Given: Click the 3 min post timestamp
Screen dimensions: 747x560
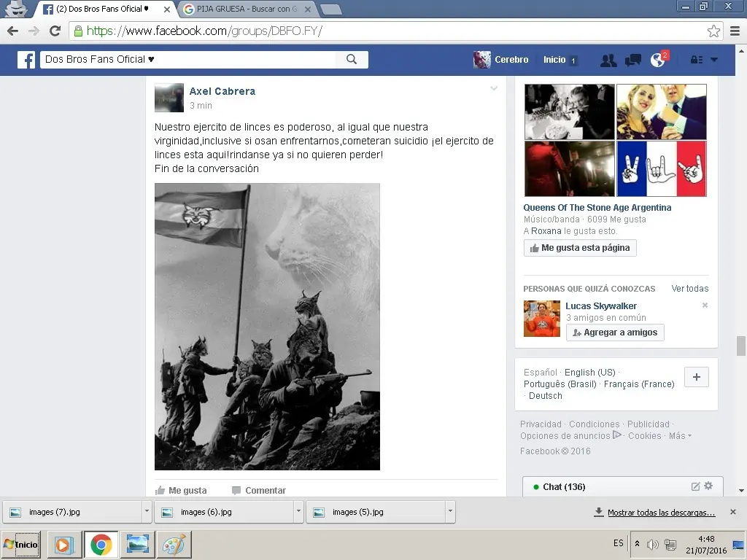Looking at the screenshot, I should (201, 105).
